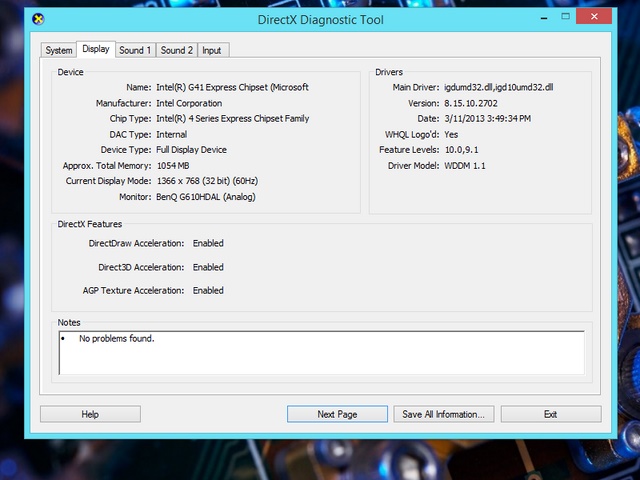Image resolution: width=640 pixels, height=480 pixels.
Task: Close the DirectX Diagnostic Tool window
Action: pos(594,17)
